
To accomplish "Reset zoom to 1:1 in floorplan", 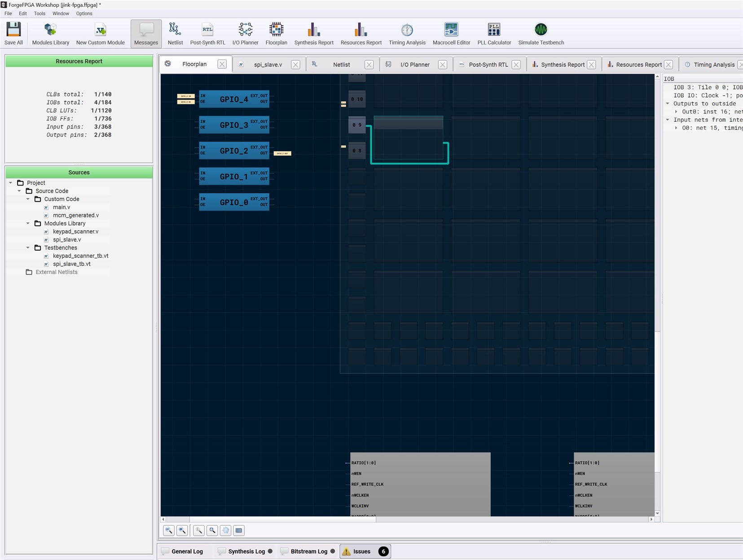I will click(199, 530).
